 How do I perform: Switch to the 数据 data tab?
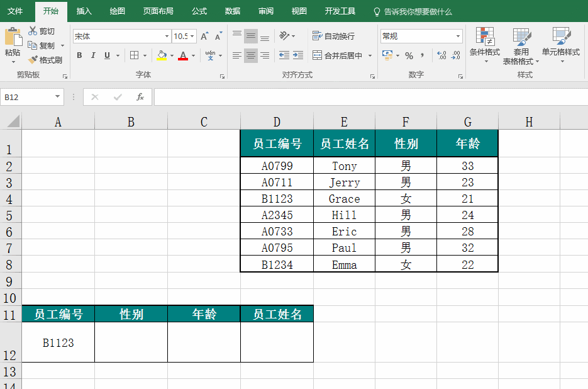[x=232, y=11]
